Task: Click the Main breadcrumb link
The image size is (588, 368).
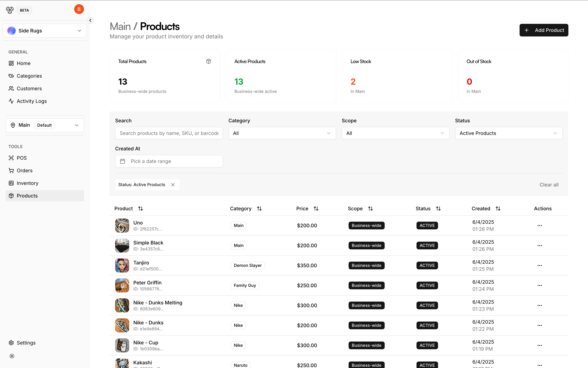Action: point(120,26)
